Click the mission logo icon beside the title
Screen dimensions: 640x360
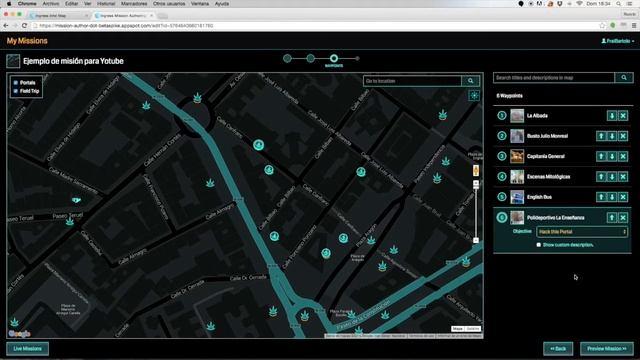[13, 61]
